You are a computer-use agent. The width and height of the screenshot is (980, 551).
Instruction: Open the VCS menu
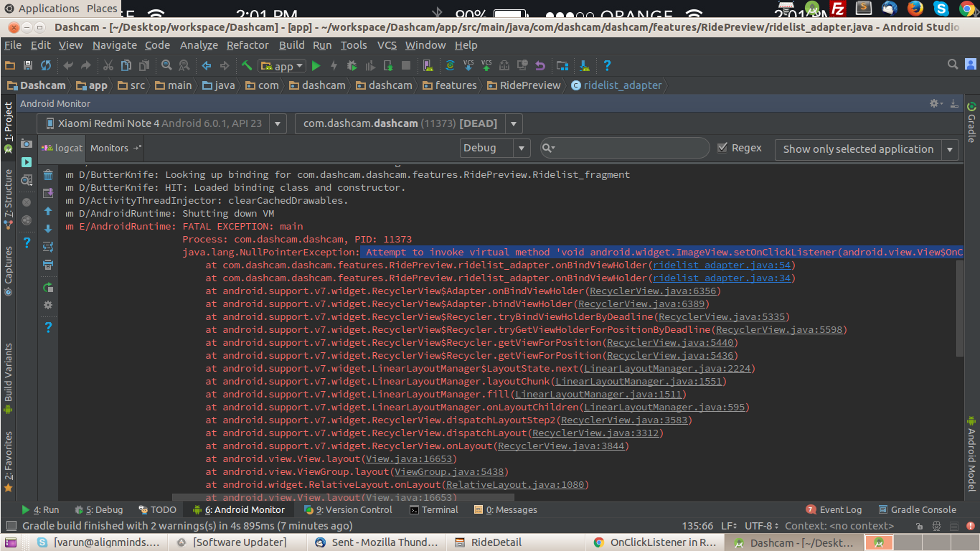coord(387,44)
